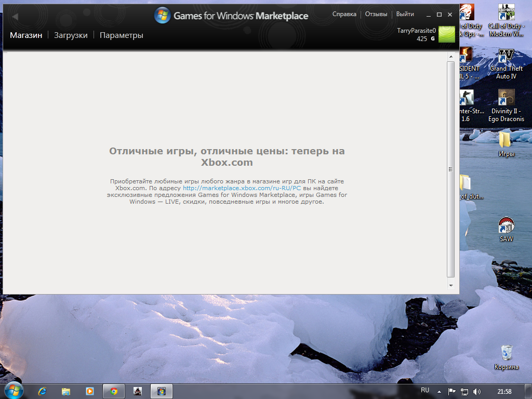
Task: Click Выйти to sign out
Action: [405, 14]
